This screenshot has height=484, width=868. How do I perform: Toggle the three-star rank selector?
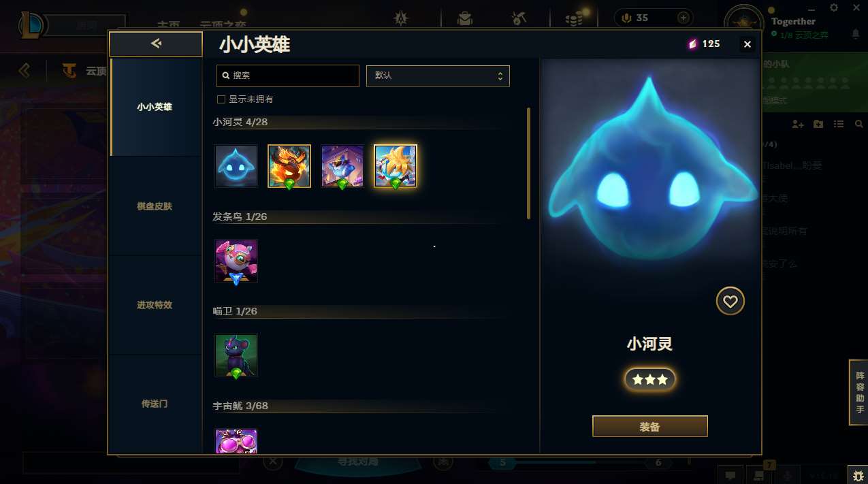point(650,380)
